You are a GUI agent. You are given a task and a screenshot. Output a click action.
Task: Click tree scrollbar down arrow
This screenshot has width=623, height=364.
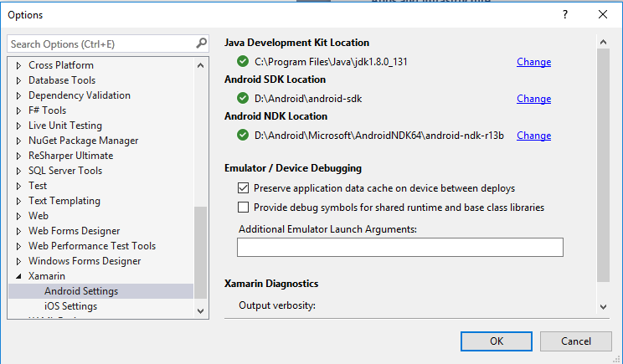201,311
